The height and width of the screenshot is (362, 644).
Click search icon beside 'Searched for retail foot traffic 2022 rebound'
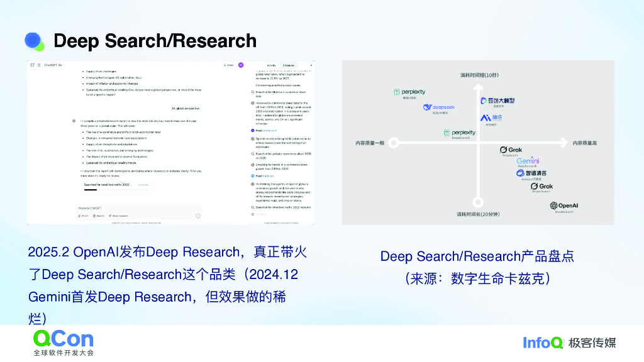click(253, 207)
